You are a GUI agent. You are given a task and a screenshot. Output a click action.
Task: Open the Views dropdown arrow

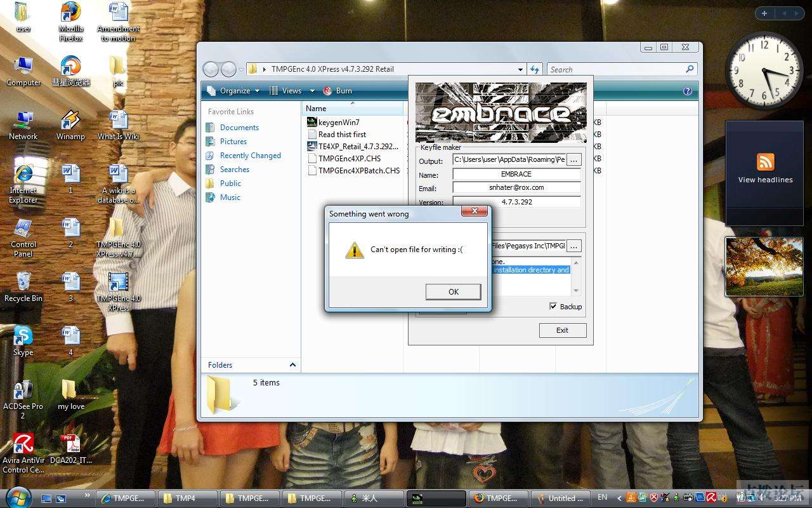(x=311, y=91)
